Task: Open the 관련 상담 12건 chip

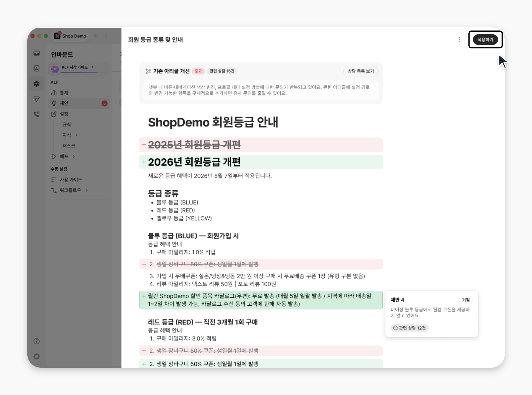Action: (x=409, y=328)
